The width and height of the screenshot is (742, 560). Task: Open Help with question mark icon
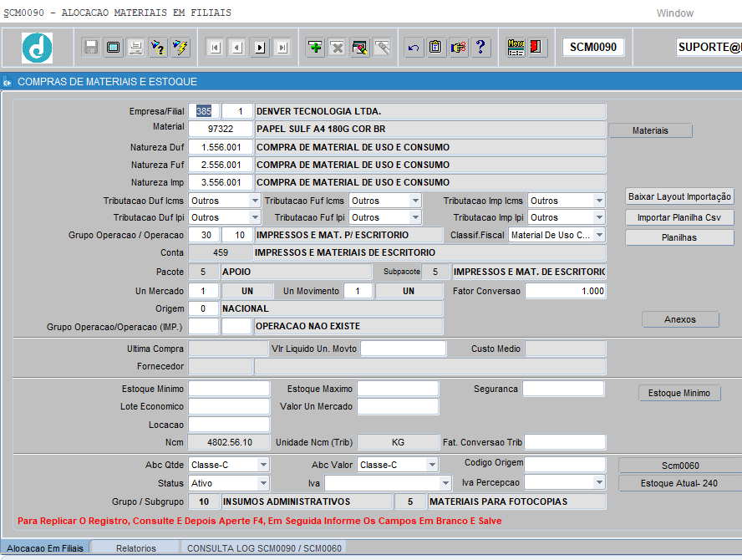tap(480, 48)
